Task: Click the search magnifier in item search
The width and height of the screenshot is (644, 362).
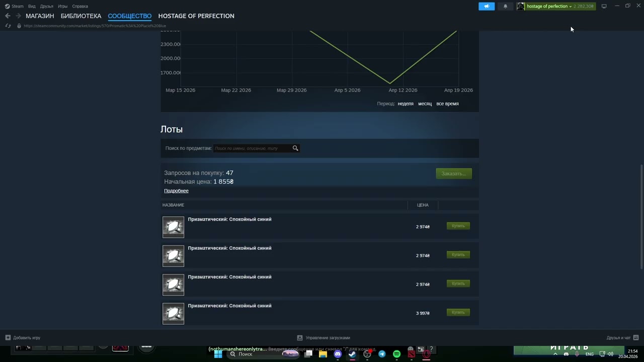Action: point(295,148)
